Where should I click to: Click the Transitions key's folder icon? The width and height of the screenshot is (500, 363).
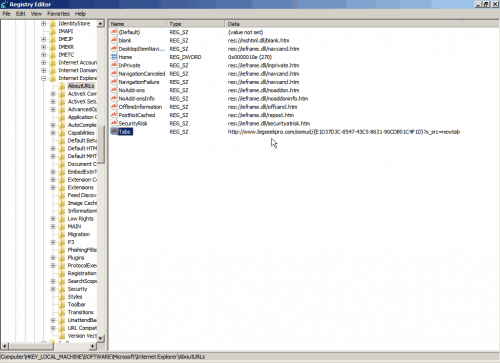click(62, 312)
